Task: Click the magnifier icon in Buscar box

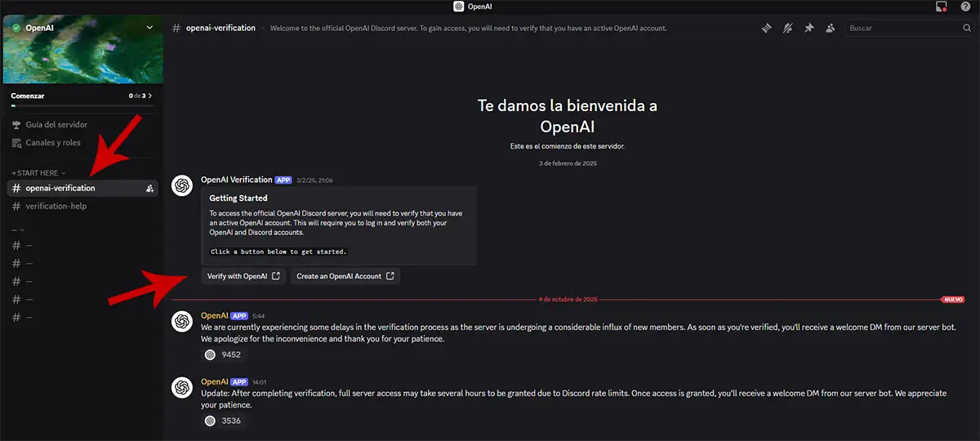Action: [966, 28]
